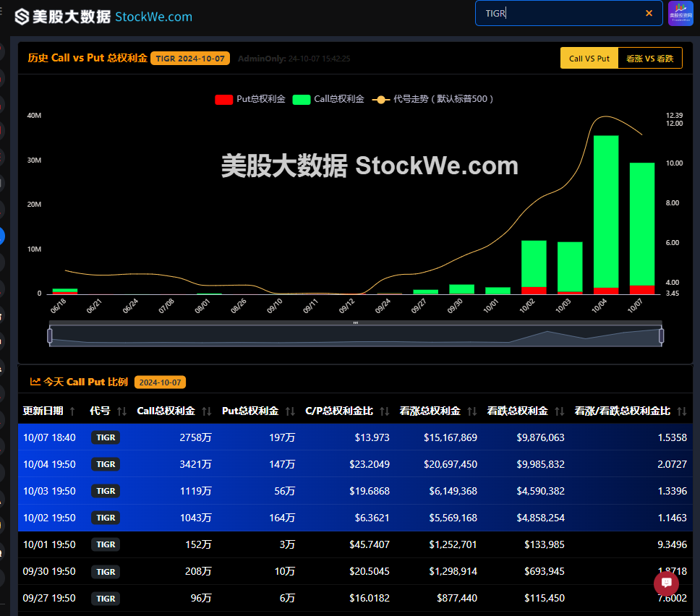Click the TIGR tag in the 10/04 19:50 row
The height and width of the screenshot is (616, 700).
point(106,464)
